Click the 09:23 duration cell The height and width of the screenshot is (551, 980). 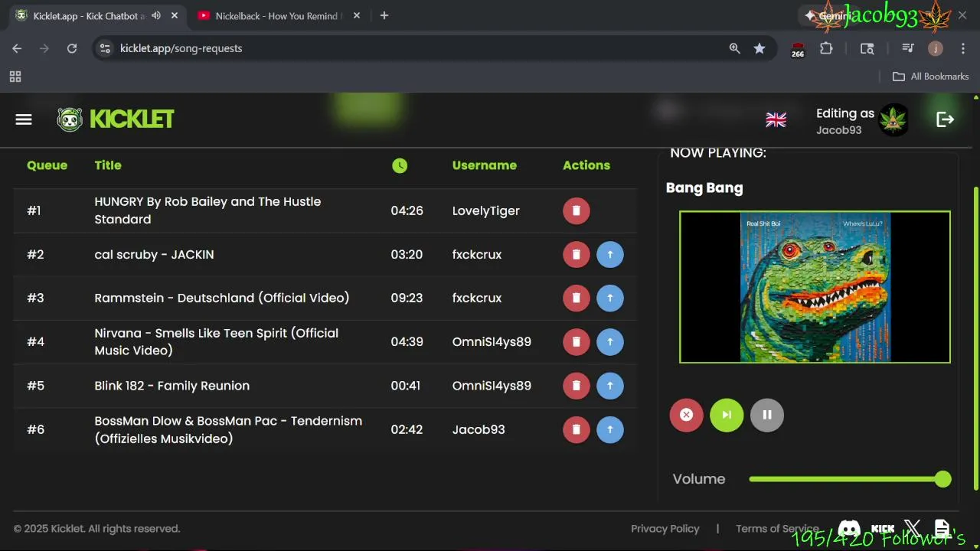coord(407,298)
